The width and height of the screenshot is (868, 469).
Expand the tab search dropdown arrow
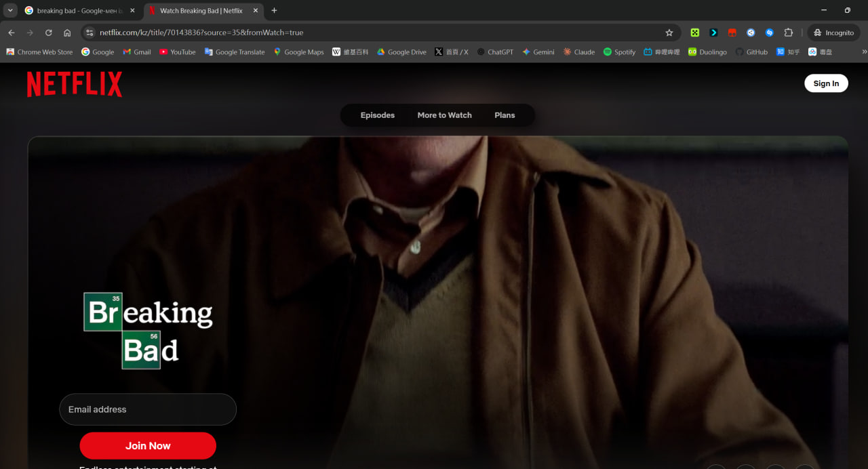click(10, 10)
